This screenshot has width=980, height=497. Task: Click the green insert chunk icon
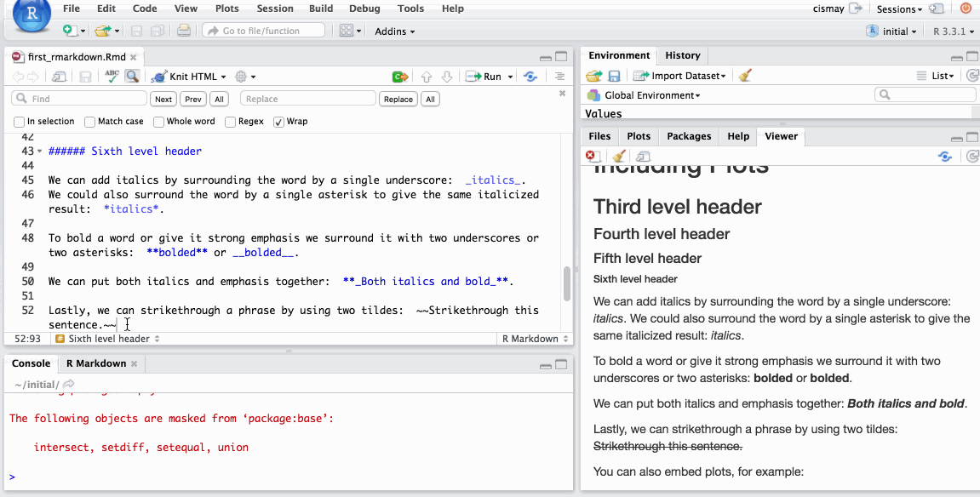[399, 77]
